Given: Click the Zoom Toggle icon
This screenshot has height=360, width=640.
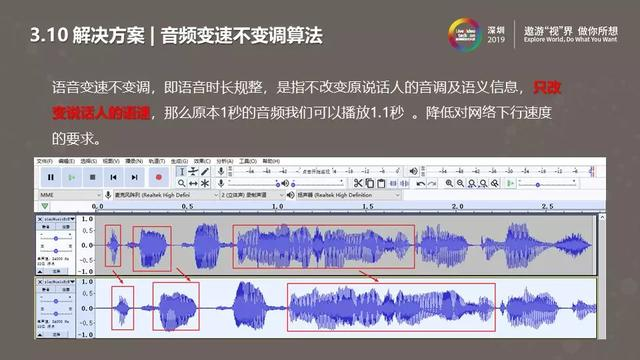Looking at the screenshot, I should [x=495, y=183].
